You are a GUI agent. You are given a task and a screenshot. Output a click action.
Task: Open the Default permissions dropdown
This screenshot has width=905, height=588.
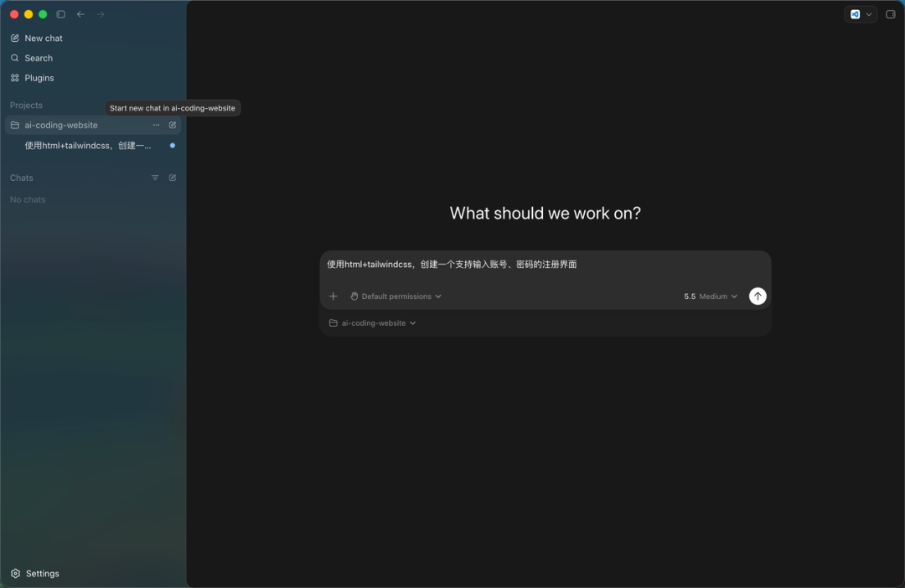click(396, 296)
